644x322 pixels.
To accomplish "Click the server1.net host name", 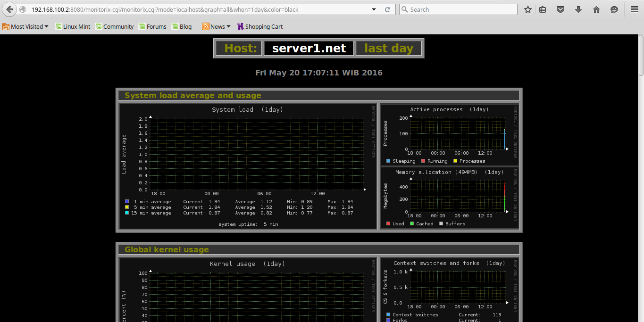I will [309, 48].
